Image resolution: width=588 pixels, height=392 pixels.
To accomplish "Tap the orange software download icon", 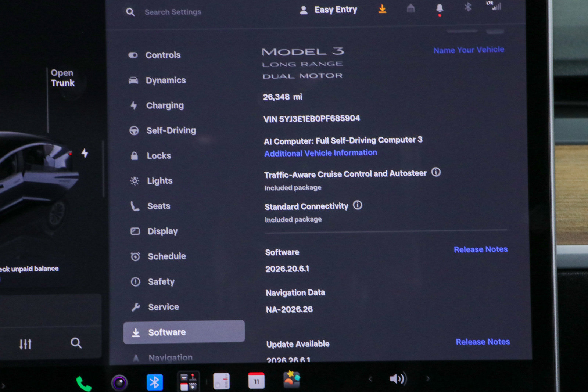I will coord(382,9).
